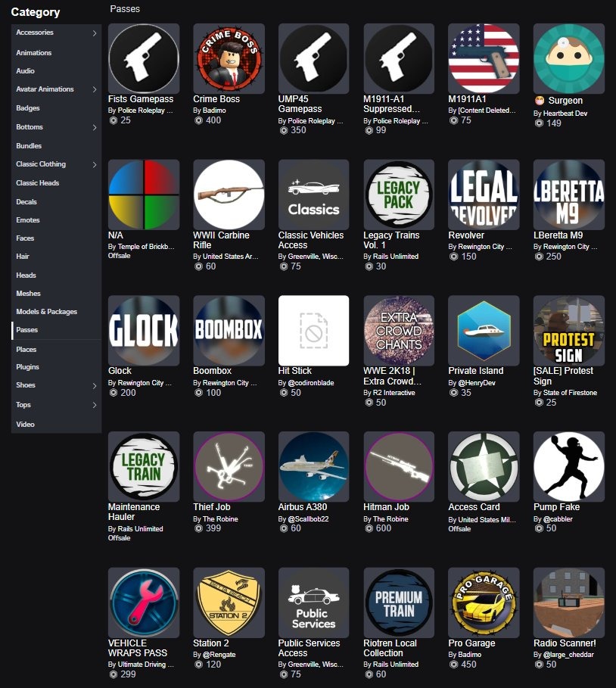Expand the Avatar Animations chevron
The width and height of the screenshot is (616, 688).
(x=95, y=89)
